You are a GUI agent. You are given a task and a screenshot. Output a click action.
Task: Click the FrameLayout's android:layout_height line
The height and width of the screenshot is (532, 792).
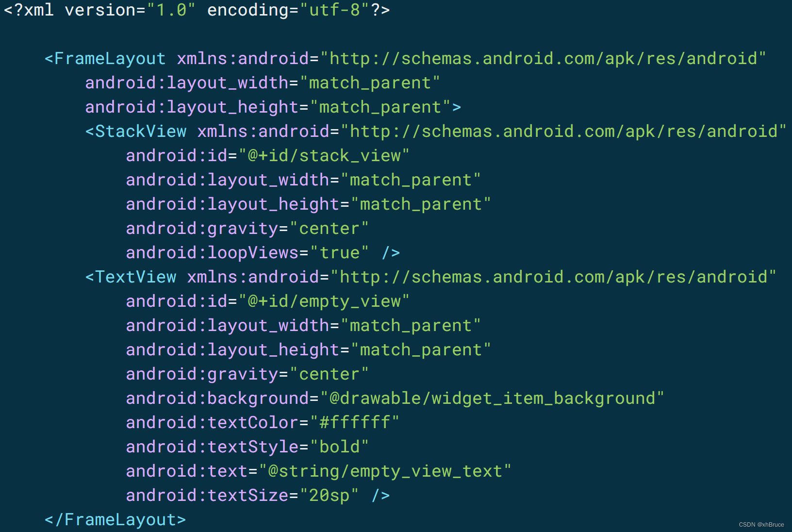tap(273, 107)
